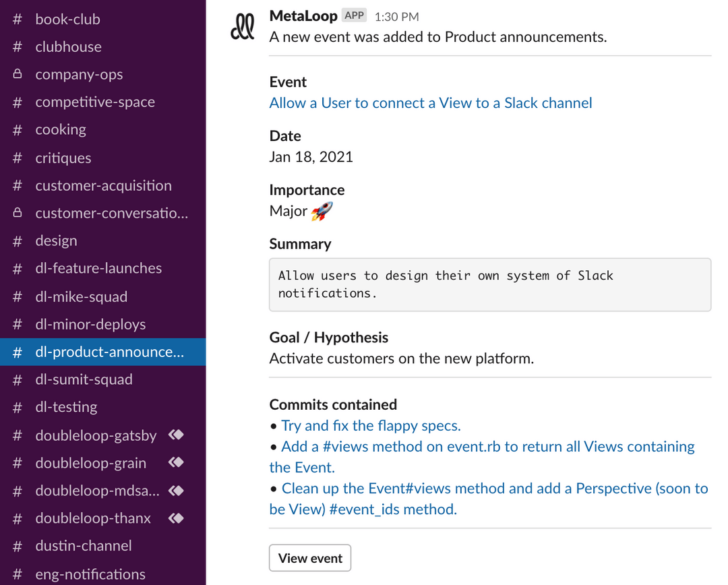The width and height of the screenshot is (728, 585).
Task: Click the shared-channel diamond beside doubleloop-gatsby
Action: 175,435
